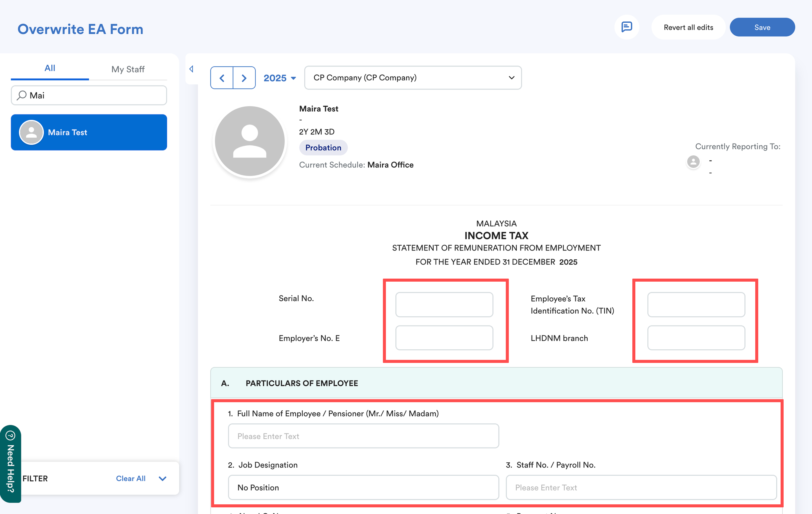Select the All tab
812x514 pixels.
(50, 68)
